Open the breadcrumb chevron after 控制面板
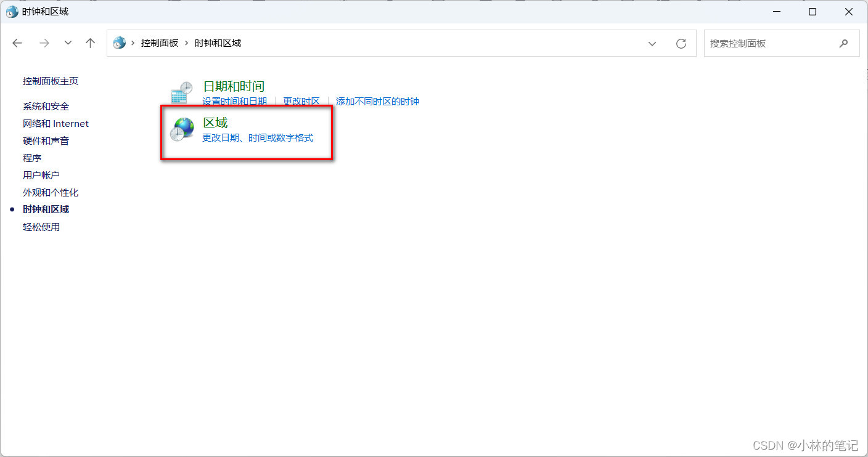 [188, 42]
